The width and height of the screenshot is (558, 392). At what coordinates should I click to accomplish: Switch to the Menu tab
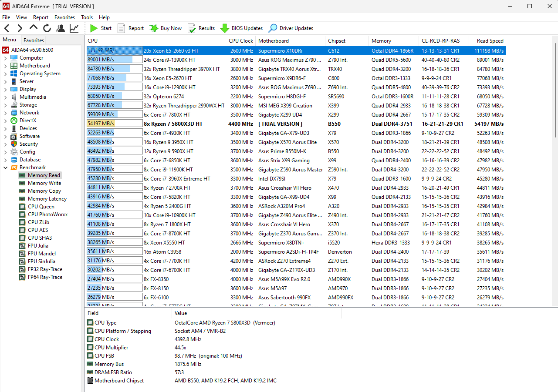(10, 40)
